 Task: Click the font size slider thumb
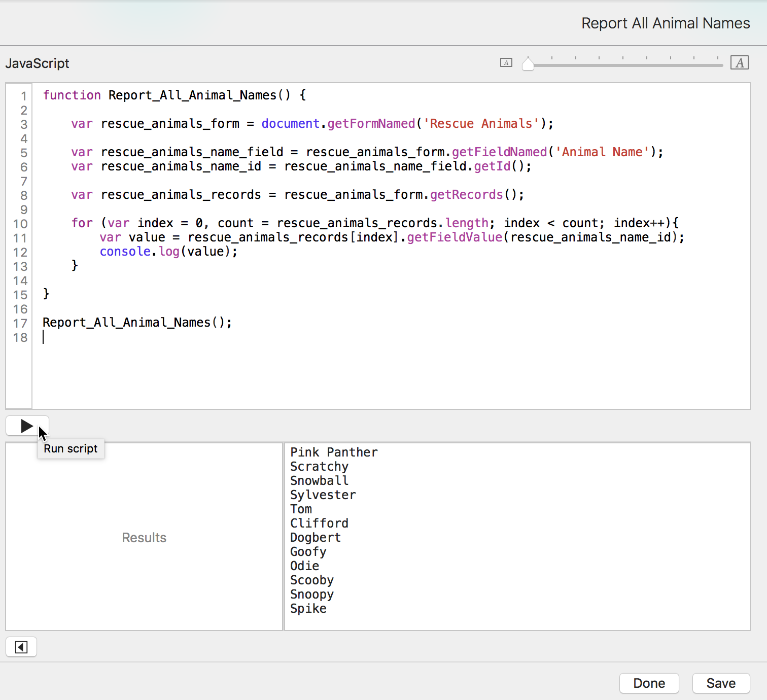click(528, 64)
